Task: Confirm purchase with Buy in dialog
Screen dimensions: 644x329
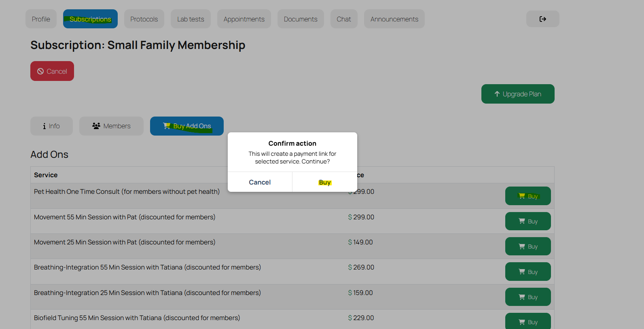Action: pos(324,182)
